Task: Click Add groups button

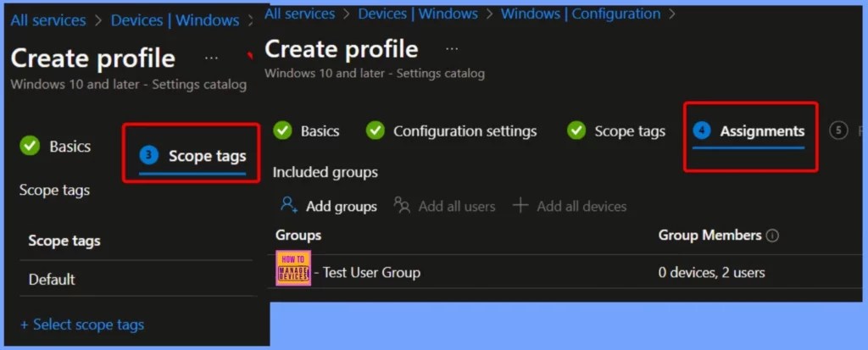Action: tap(329, 206)
